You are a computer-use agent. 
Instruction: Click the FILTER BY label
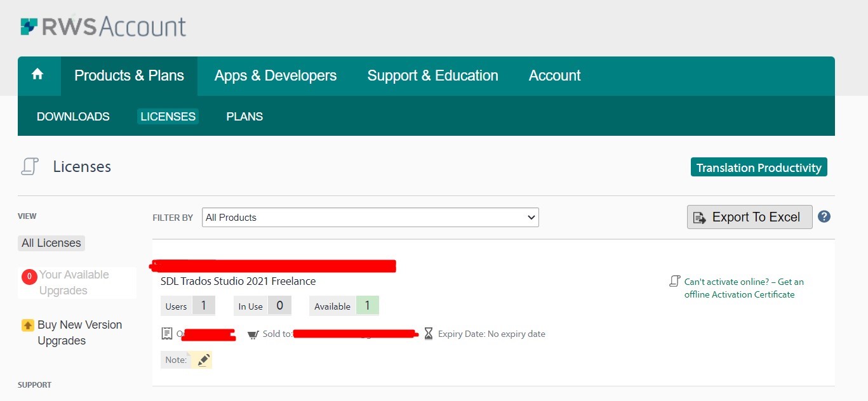[x=173, y=218]
